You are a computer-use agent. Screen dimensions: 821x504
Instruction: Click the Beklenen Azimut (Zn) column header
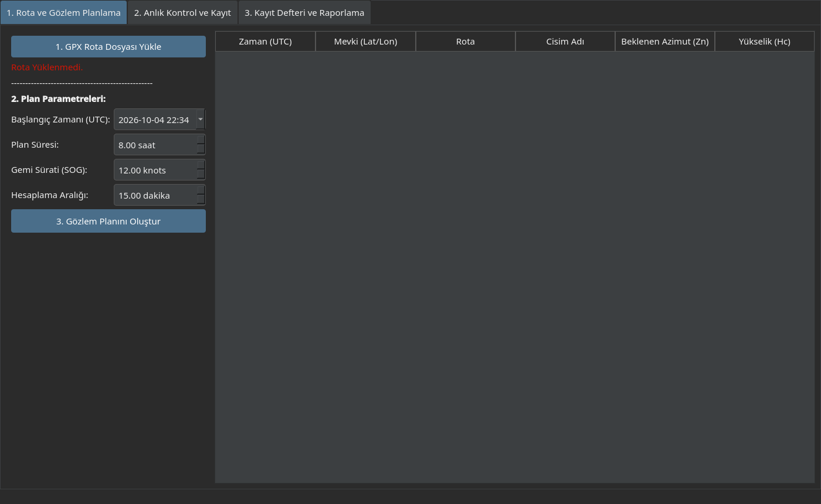tap(665, 42)
